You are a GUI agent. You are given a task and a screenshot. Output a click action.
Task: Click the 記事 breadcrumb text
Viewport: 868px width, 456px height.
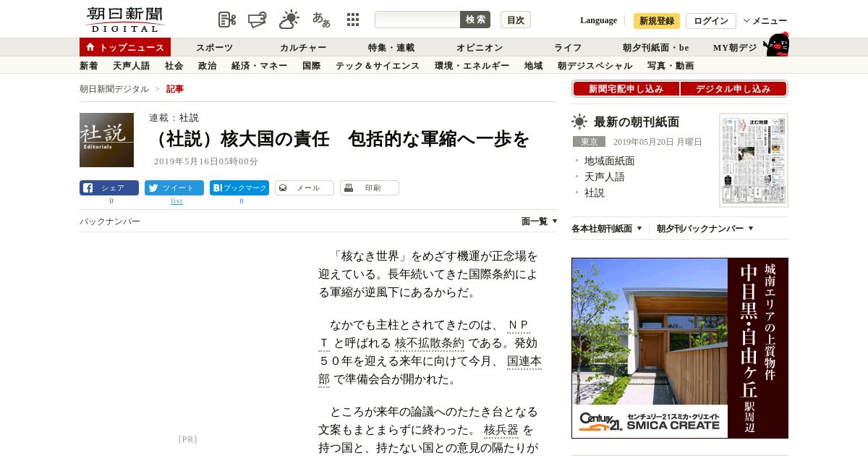tap(175, 89)
